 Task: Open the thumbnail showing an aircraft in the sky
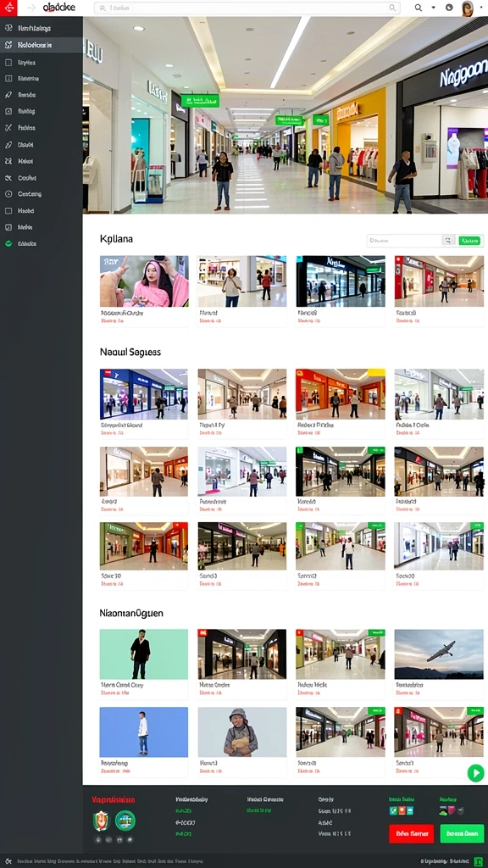click(x=439, y=654)
